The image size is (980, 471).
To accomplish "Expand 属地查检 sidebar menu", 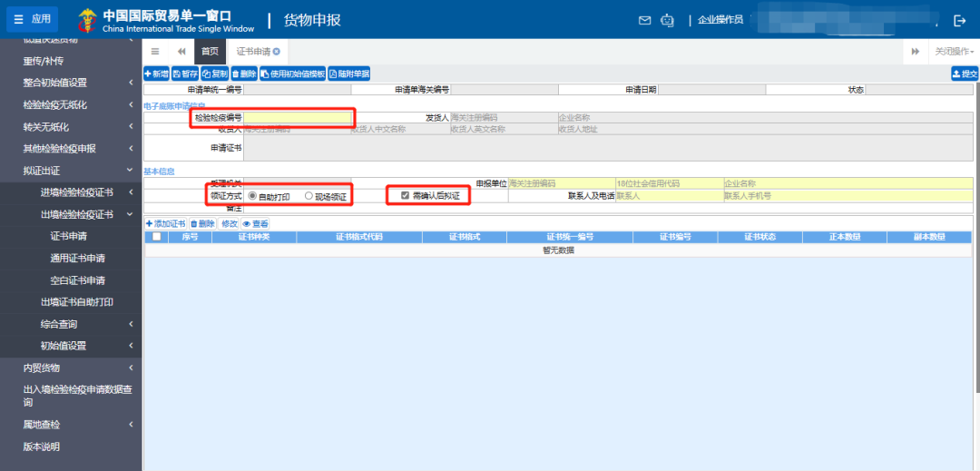I will point(71,425).
